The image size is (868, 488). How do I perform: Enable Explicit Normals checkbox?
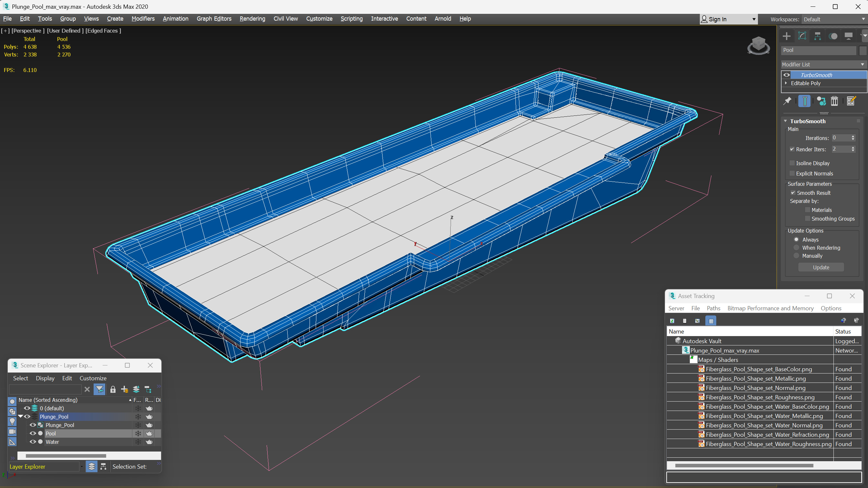click(792, 174)
